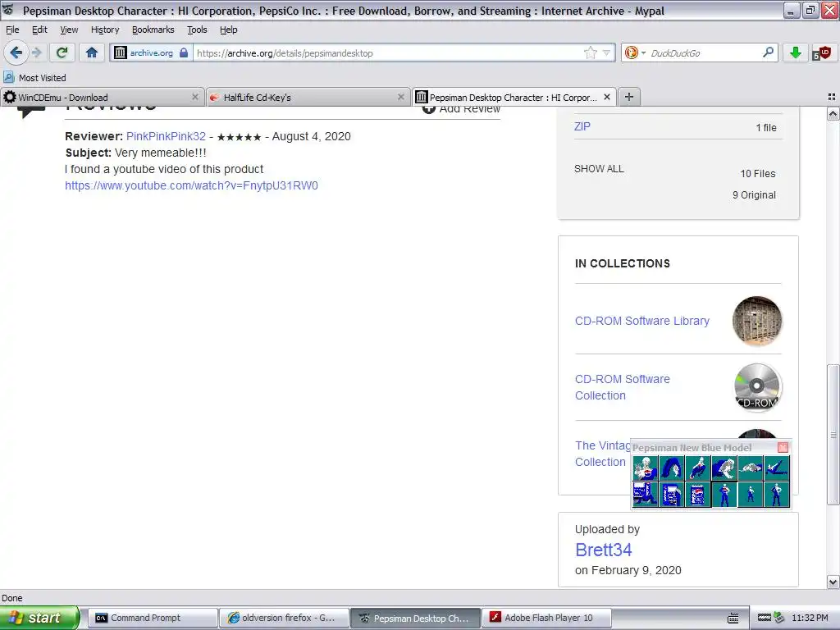Viewport: 840px width, 630px height.
Task: Open the ZIP download option
Action: (582, 126)
